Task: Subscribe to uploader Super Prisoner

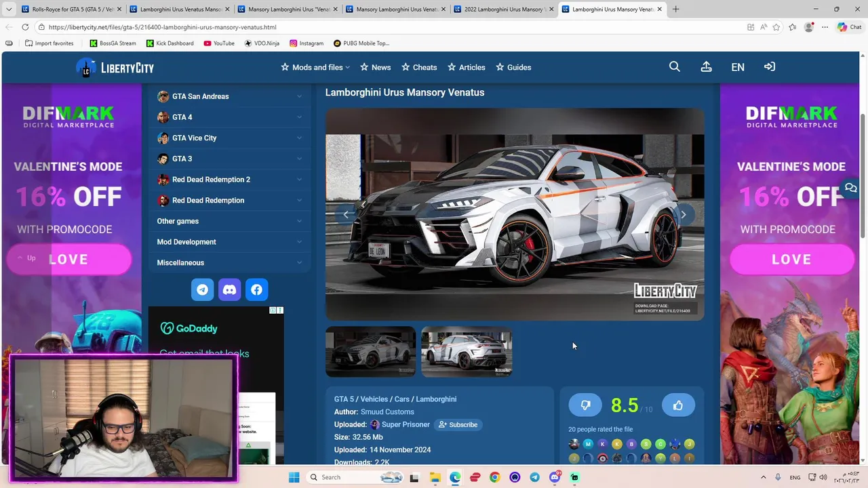Action: tap(458, 424)
